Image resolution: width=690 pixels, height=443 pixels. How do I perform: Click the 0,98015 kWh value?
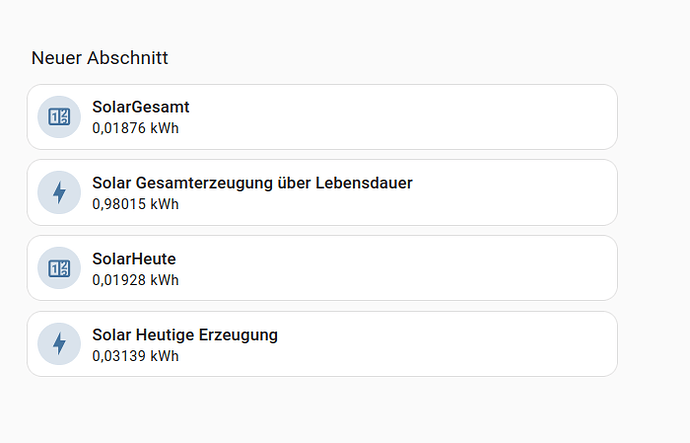[x=136, y=204]
